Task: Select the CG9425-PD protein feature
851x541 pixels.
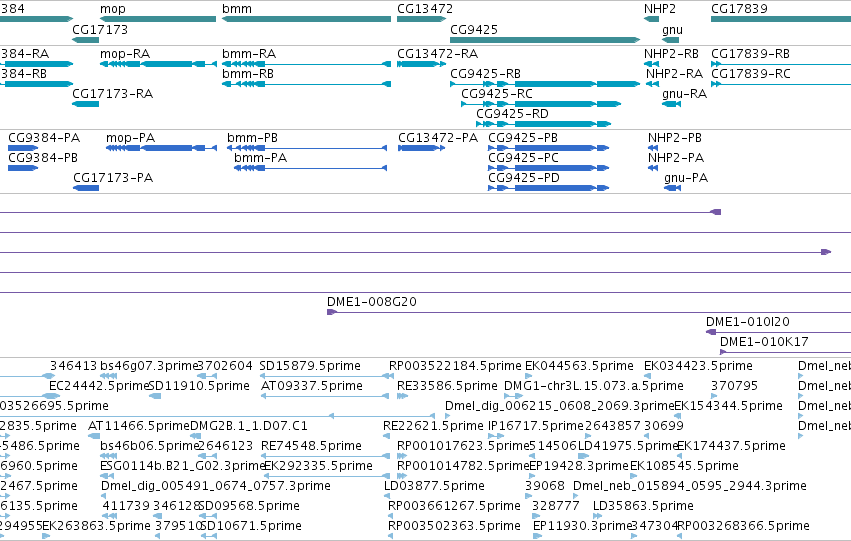Action: coord(549,188)
